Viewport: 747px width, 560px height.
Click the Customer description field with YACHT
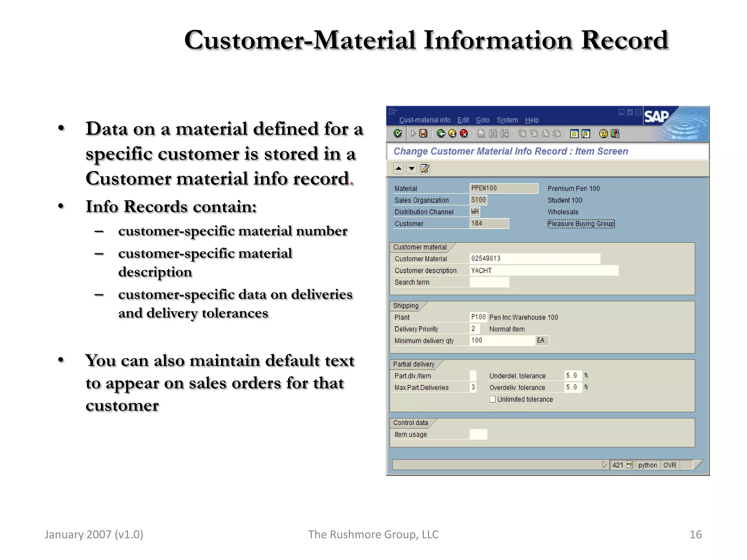coord(544,271)
